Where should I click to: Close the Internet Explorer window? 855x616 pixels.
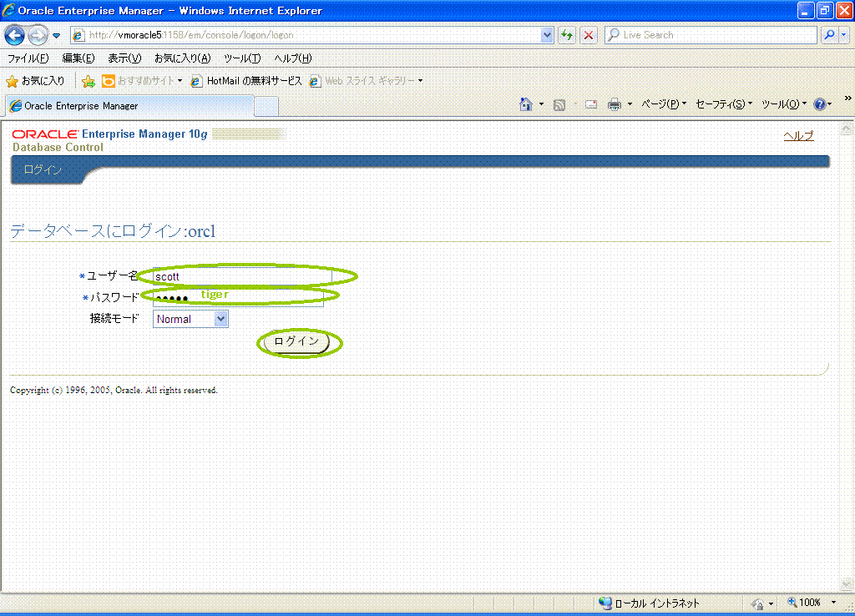tap(843, 10)
